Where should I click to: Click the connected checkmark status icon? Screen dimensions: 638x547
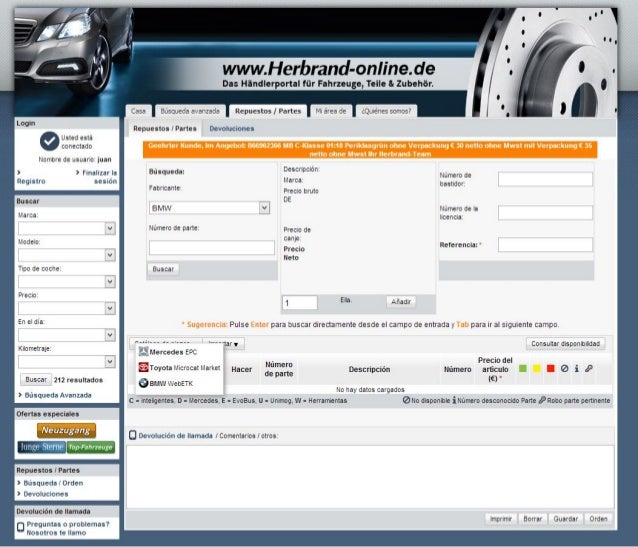click(x=49, y=141)
